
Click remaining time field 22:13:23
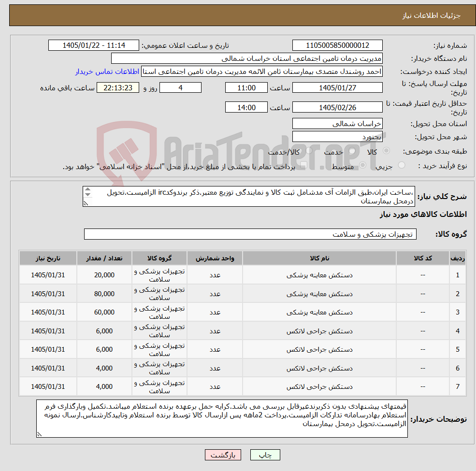[118, 88]
